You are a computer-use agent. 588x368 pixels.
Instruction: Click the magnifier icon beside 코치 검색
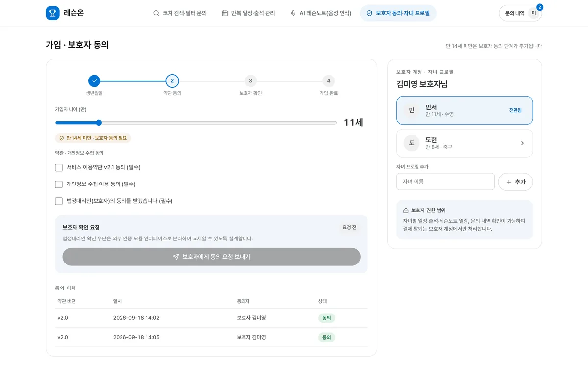(x=156, y=13)
